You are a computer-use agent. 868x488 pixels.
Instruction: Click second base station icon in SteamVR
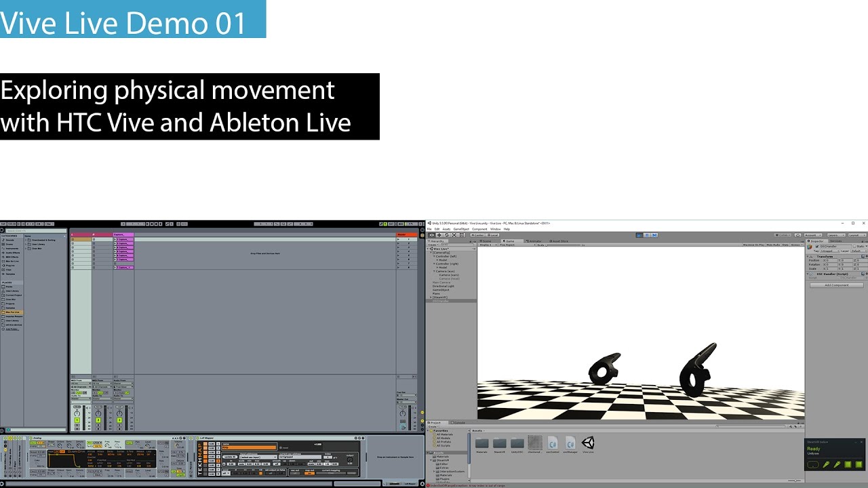pos(859,464)
